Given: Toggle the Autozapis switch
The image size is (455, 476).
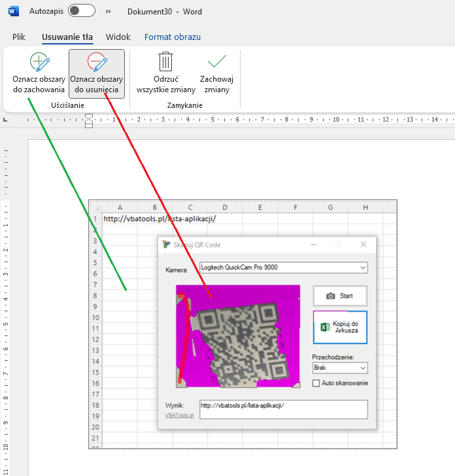Looking at the screenshot, I should tap(82, 11).
